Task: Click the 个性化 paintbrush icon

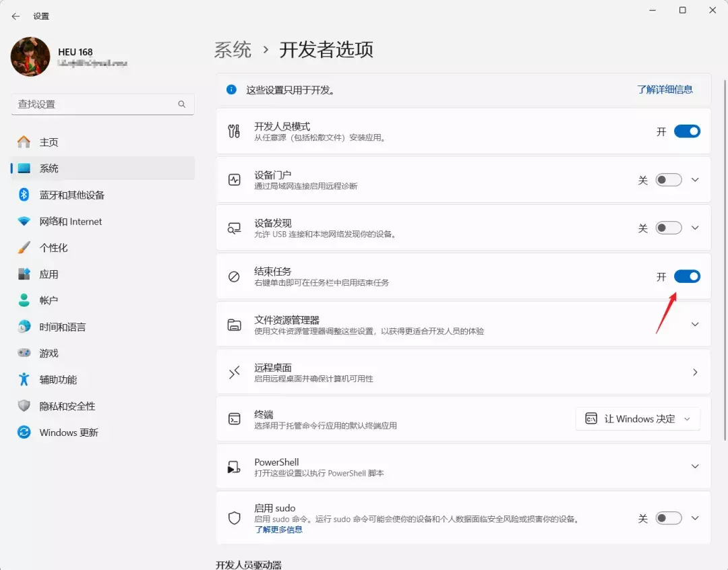Action: pyautogui.click(x=24, y=248)
